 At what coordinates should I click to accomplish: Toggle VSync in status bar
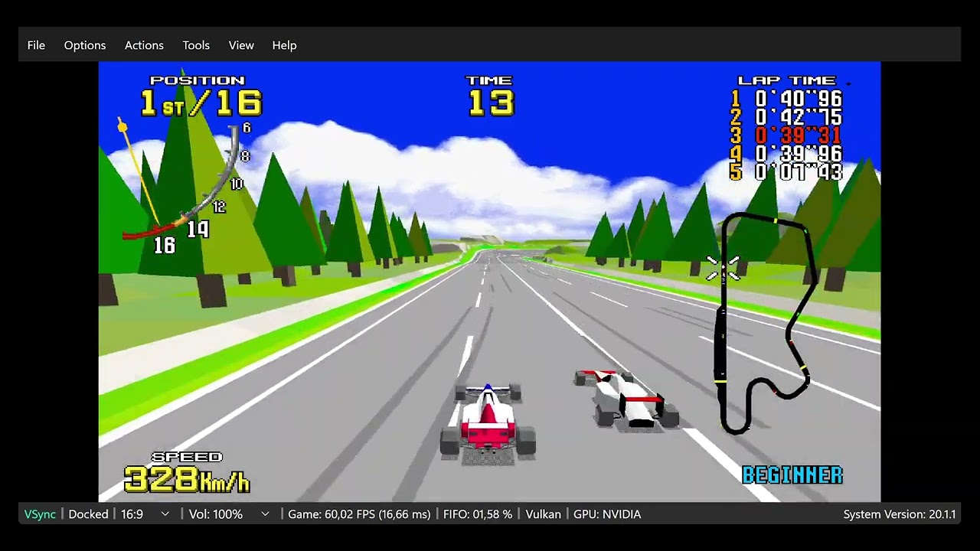click(40, 514)
